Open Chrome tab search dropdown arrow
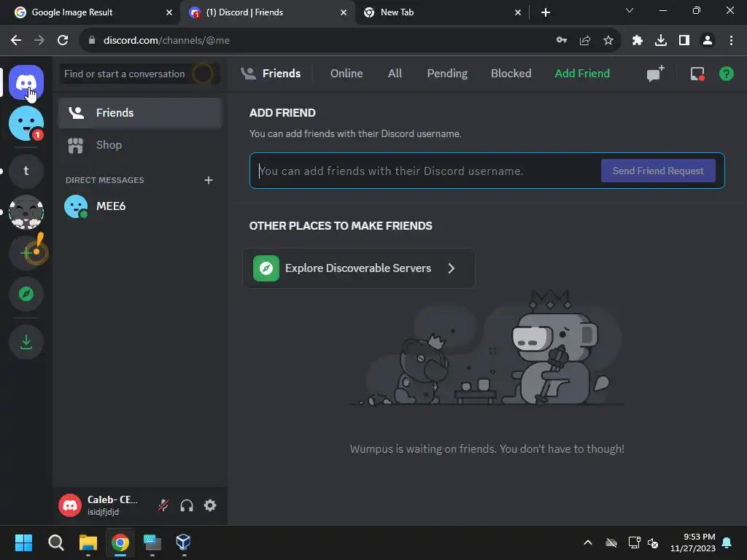 [x=630, y=10]
